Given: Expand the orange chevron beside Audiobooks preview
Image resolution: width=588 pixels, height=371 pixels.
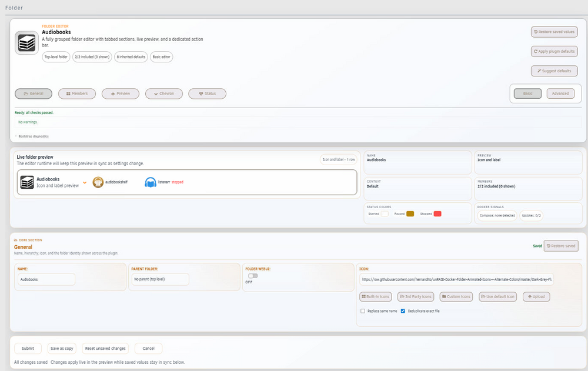Looking at the screenshot, I should point(85,183).
